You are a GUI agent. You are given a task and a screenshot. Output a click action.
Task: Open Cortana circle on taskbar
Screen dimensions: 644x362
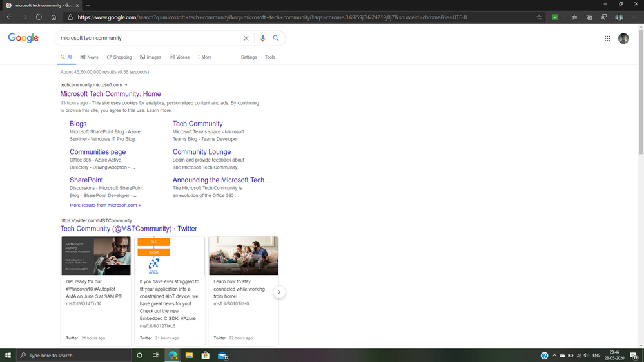[x=139, y=356]
